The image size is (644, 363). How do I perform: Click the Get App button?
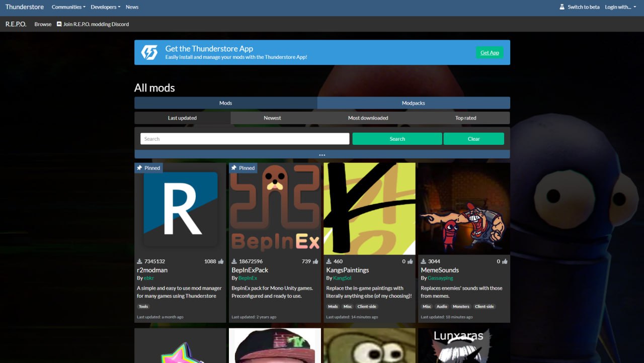490,52
